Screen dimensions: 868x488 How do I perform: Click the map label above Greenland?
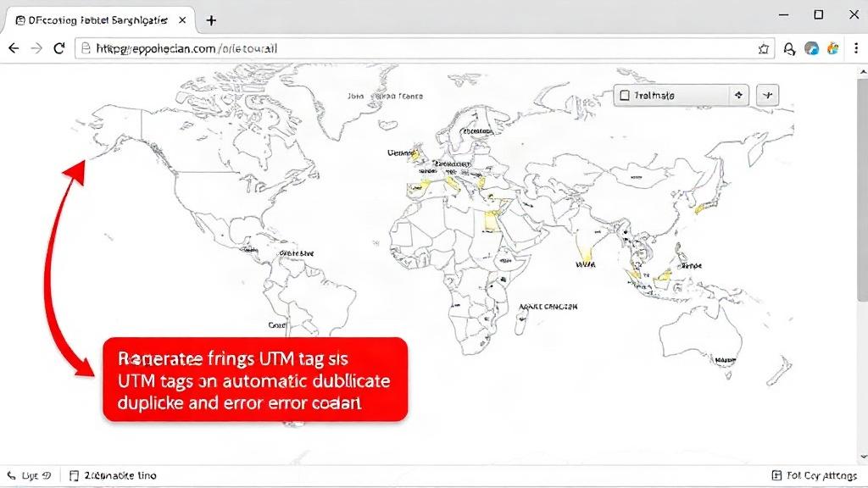(386, 97)
